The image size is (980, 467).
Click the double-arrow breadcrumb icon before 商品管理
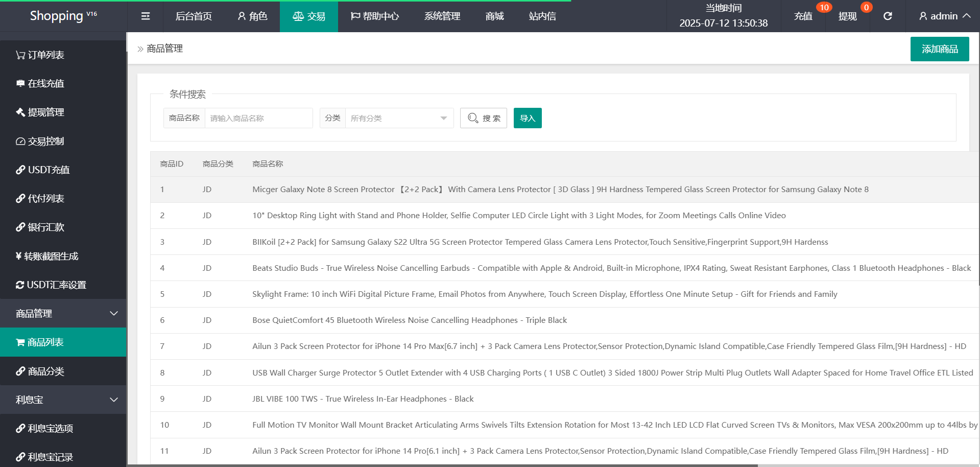tap(140, 49)
